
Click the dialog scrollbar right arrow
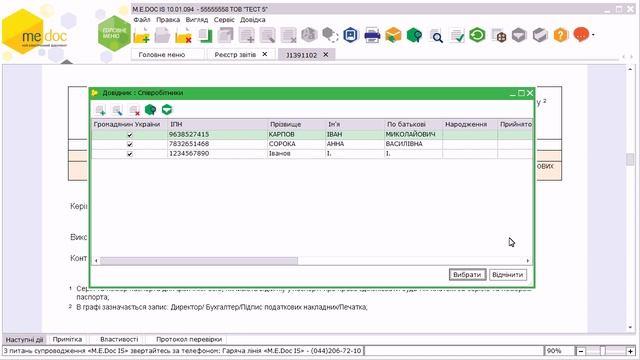click(528, 260)
